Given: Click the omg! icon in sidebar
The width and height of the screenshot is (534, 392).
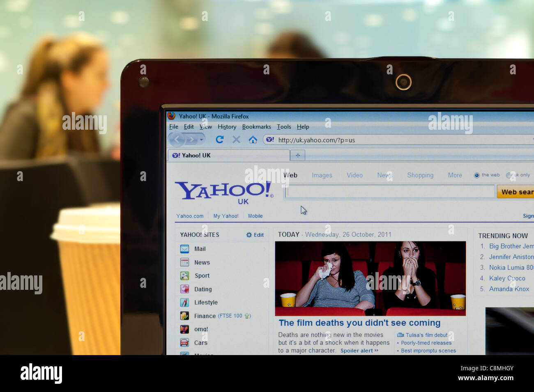Looking at the screenshot, I should pos(184,329).
